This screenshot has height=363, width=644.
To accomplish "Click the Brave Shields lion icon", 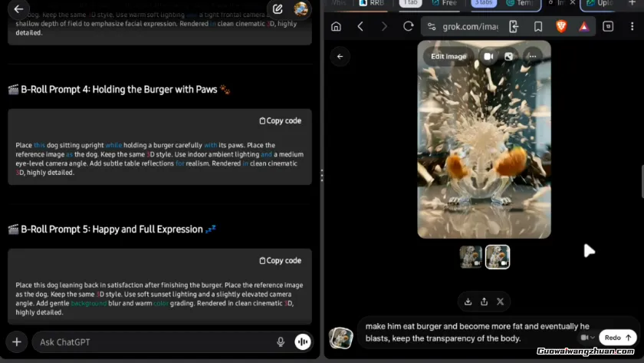I will pos(561,26).
